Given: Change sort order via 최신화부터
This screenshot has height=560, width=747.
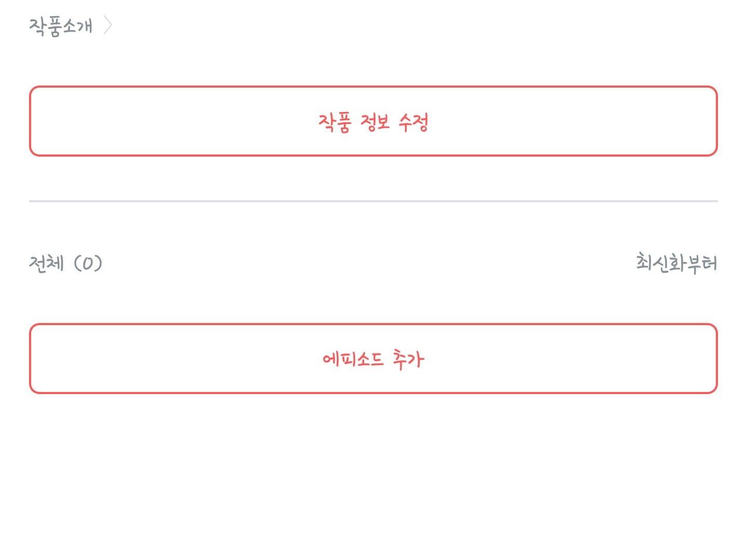Looking at the screenshot, I should pyautogui.click(x=676, y=263).
